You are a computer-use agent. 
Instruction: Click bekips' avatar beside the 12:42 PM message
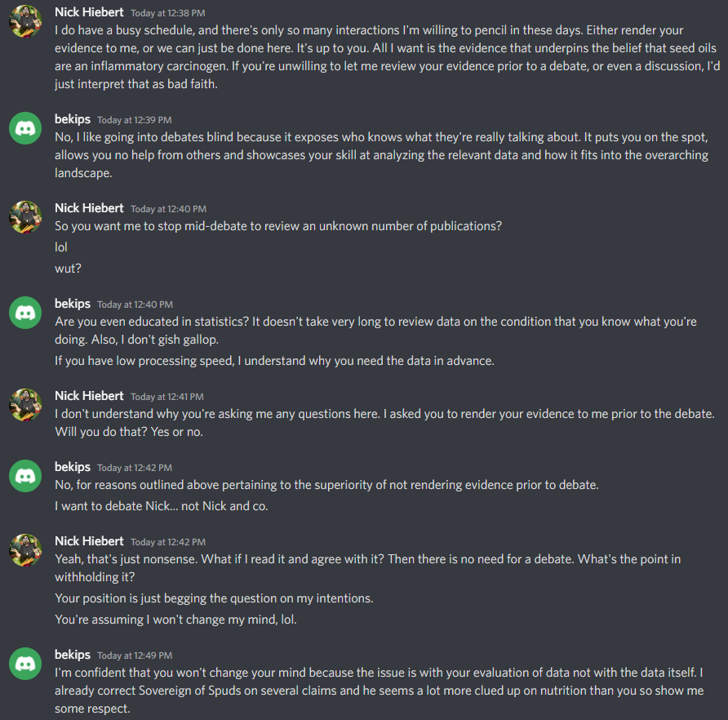tap(25, 478)
